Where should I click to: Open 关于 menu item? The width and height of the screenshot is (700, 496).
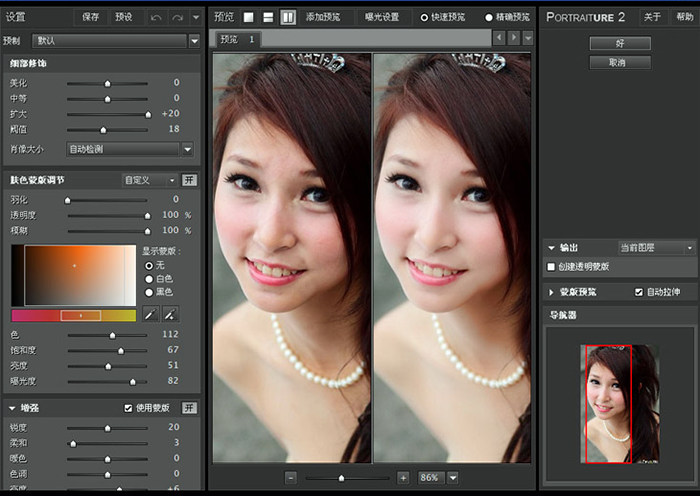[652, 17]
